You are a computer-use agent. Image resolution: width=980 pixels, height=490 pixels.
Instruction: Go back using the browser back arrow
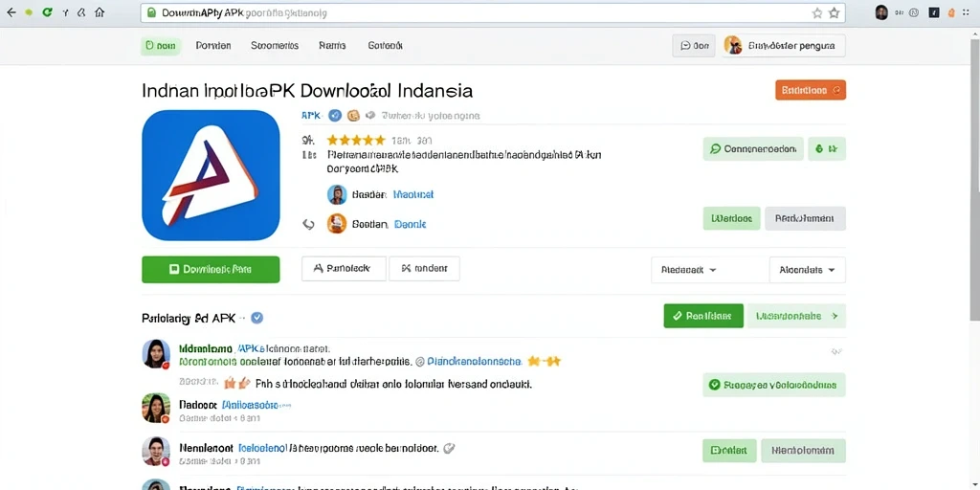pyautogui.click(x=11, y=11)
